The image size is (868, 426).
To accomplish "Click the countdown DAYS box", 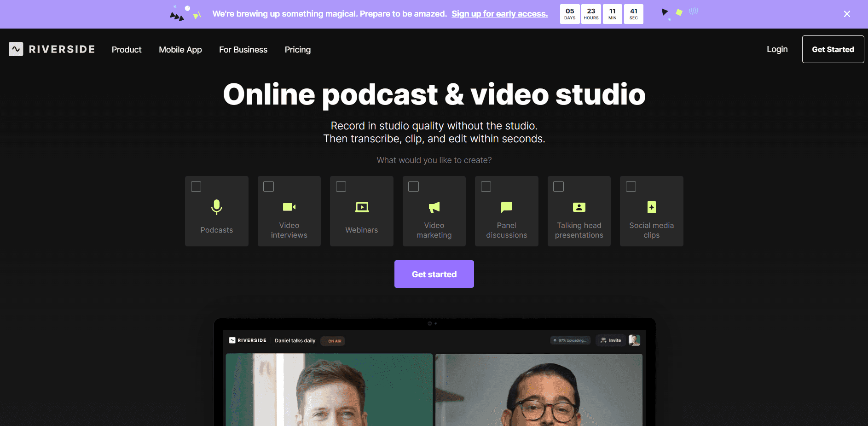I will (570, 14).
